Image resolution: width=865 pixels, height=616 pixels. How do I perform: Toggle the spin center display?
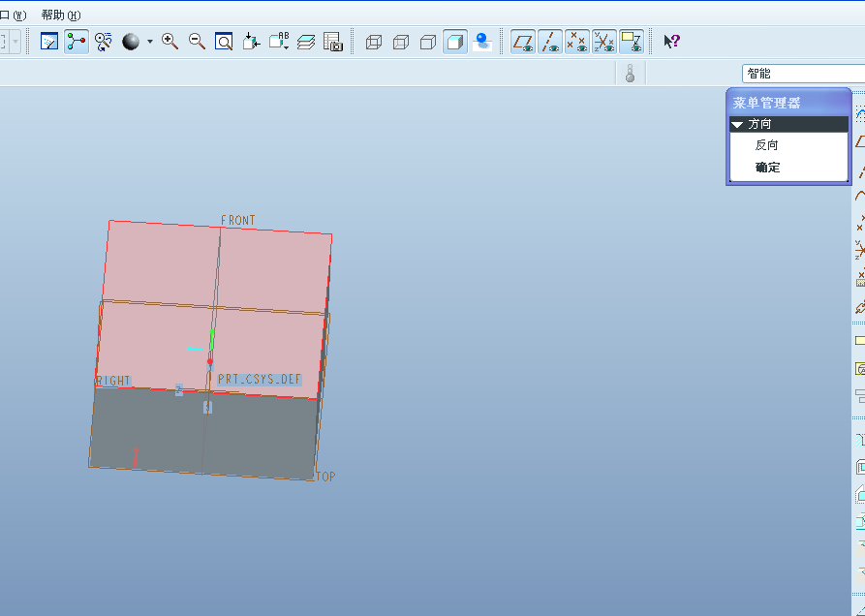pos(77,42)
